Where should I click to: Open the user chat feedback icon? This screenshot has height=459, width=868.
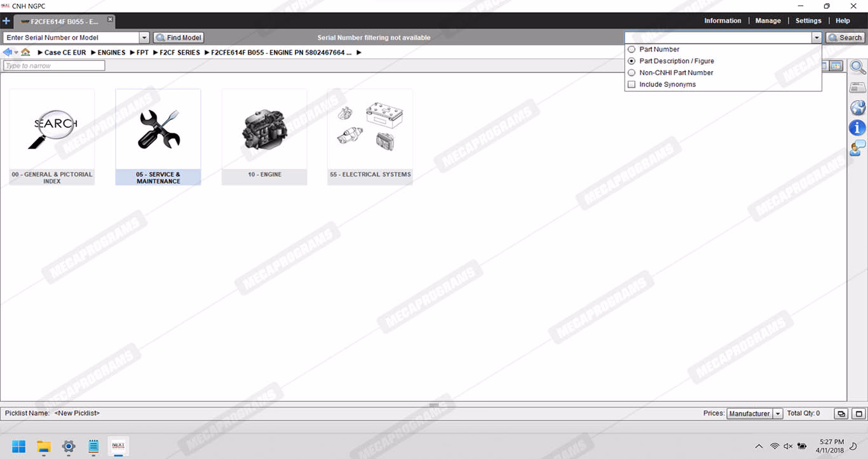pyautogui.click(x=857, y=149)
